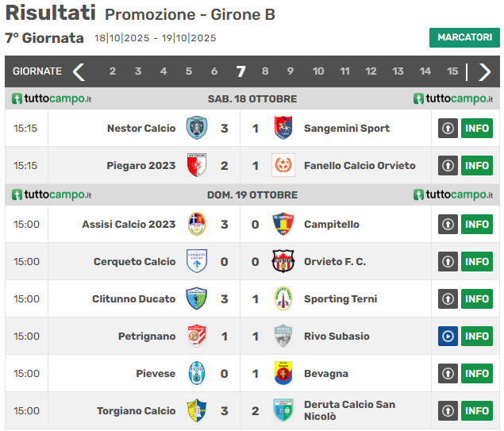Click upload icon for Torgiano Calcio match

pyautogui.click(x=448, y=410)
